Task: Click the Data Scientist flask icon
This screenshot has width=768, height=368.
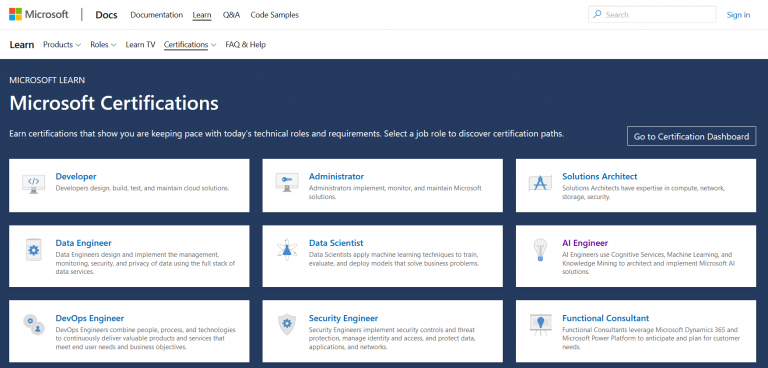Action: [x=287, y=250]
